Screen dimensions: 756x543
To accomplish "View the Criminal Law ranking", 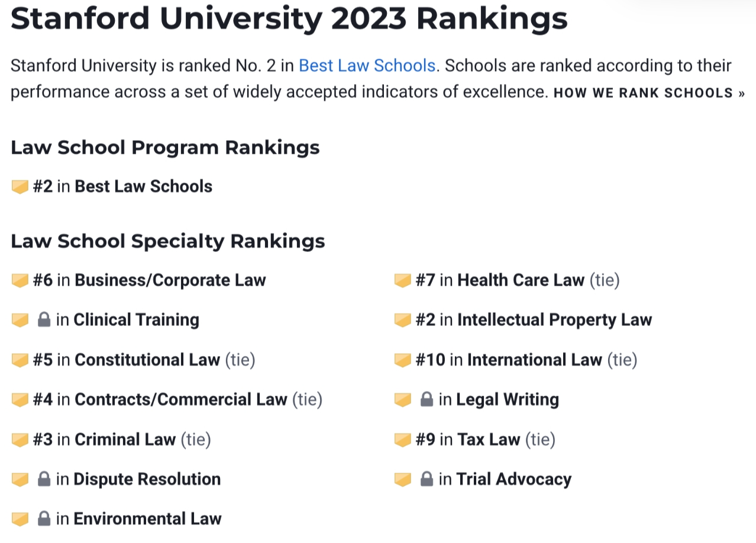I will point(125,439).
